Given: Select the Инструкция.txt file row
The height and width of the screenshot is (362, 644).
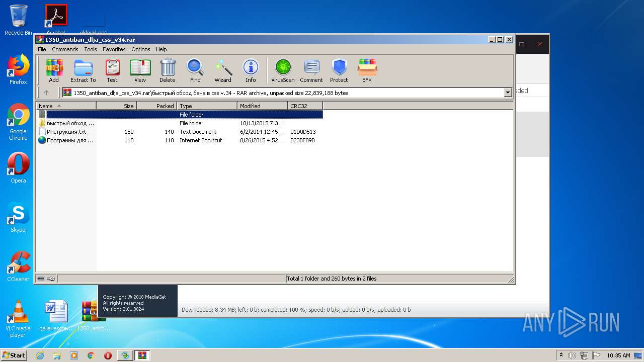Looking at the screenshot, I should [x=180, y=132].
